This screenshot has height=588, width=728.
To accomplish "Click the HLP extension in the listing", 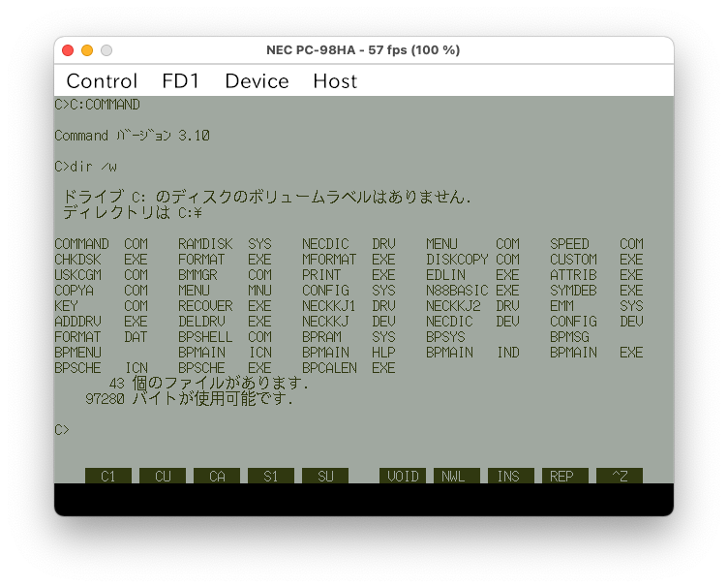I will point(383,352).
